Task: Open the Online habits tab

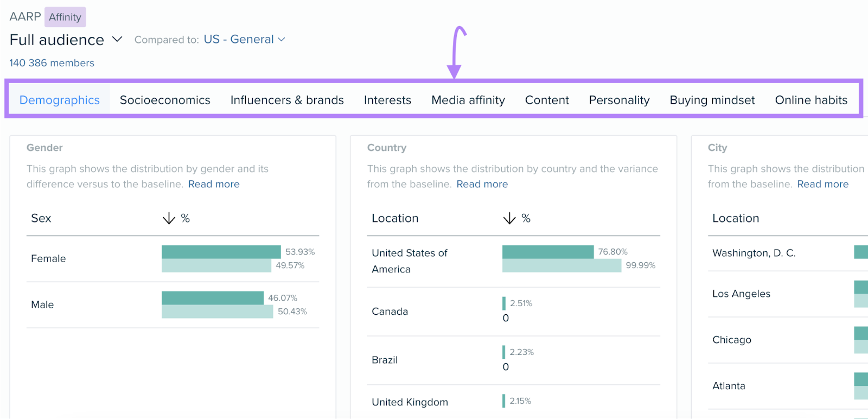Action: click(811, 100)
